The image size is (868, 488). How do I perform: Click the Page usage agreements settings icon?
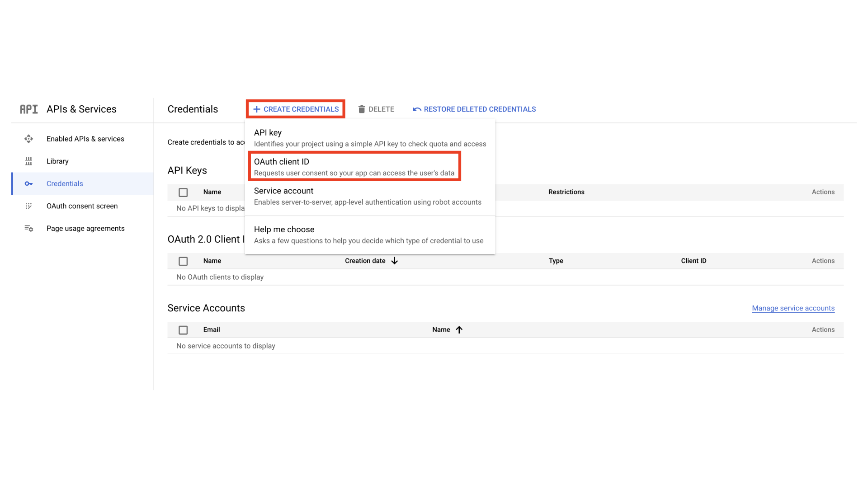click(28, 228)
